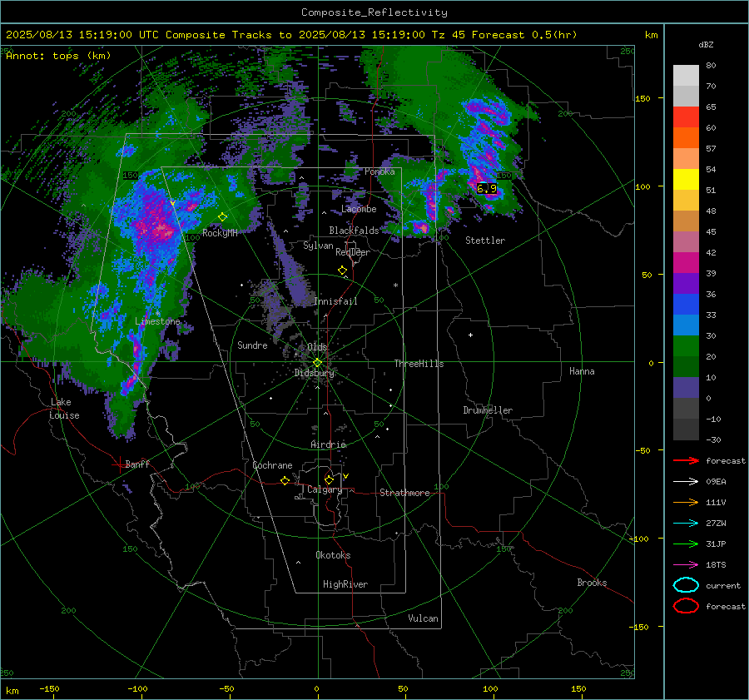The width and height of the screenshot is (749, 700).
Task: Click the Lacombe city label
Action: [359, 209]
